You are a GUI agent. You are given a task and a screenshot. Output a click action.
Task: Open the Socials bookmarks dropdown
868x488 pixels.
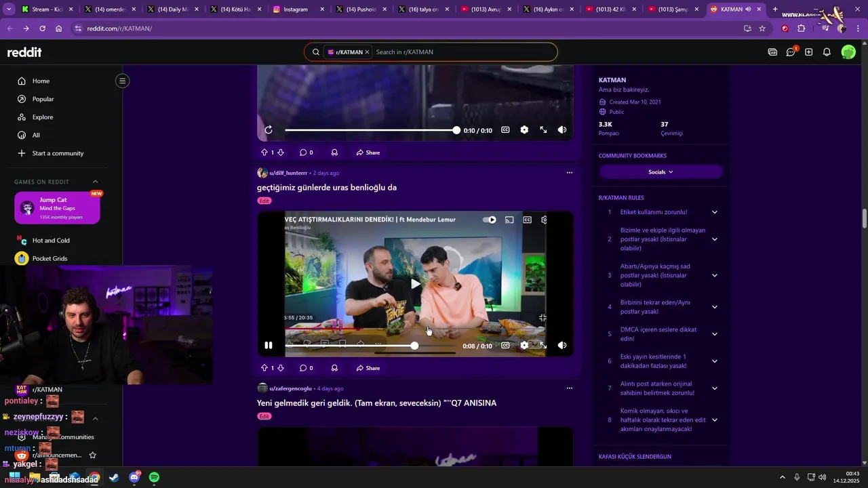click(x=660, y=172)
